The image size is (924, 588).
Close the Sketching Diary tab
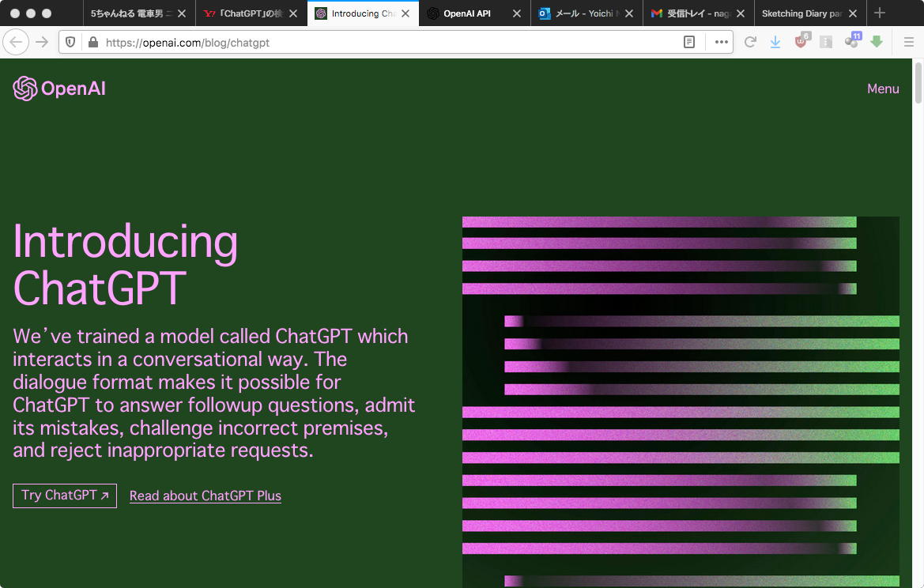pos(853,13)
